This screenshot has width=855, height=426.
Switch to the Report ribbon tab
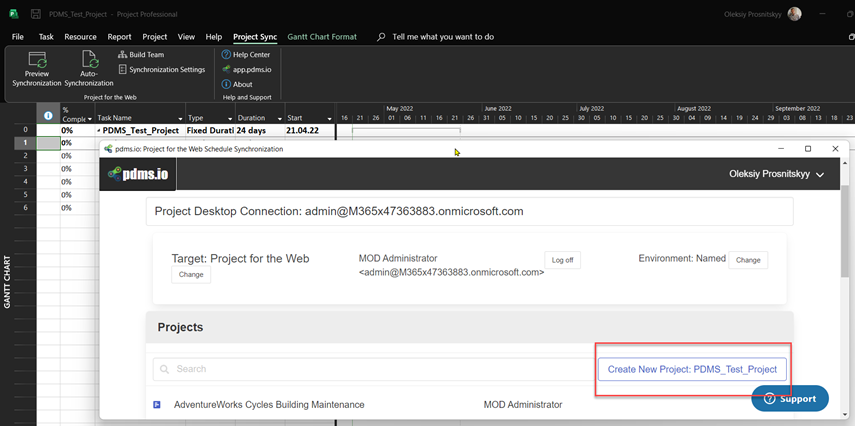(119, 37)
